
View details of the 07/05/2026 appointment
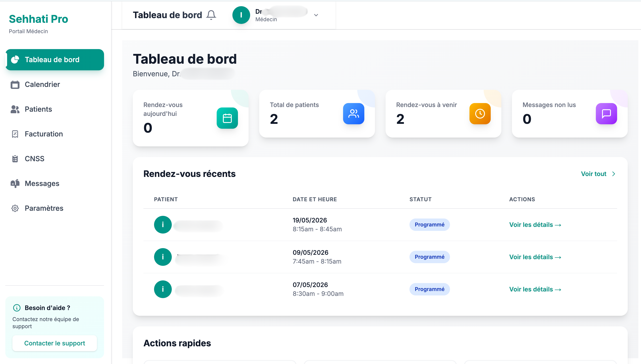point(535,289)
